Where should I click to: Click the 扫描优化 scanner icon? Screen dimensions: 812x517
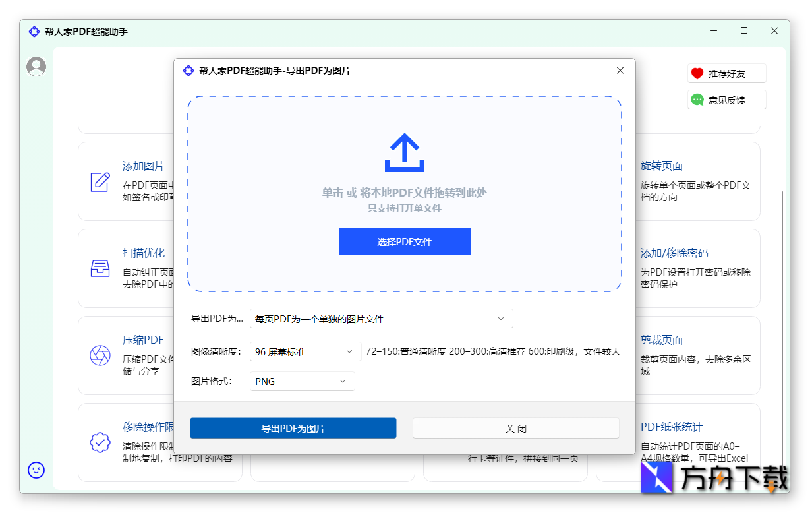(x=100, y=268)
